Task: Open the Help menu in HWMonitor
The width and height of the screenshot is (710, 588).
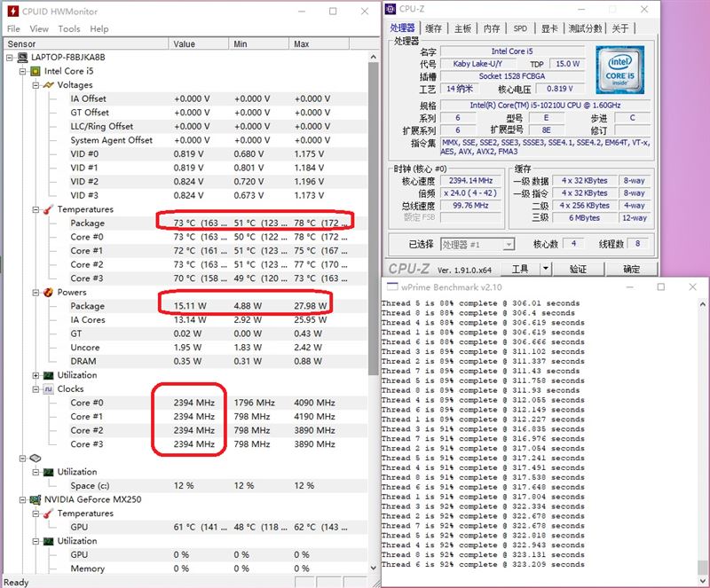Action: [99, 29]
